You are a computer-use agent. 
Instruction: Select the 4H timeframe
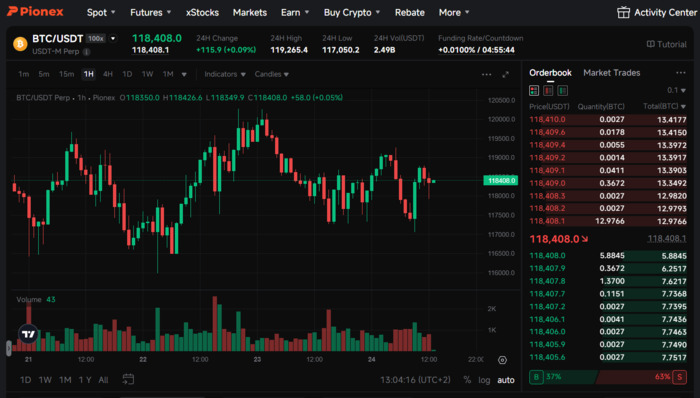pos(108,74)
